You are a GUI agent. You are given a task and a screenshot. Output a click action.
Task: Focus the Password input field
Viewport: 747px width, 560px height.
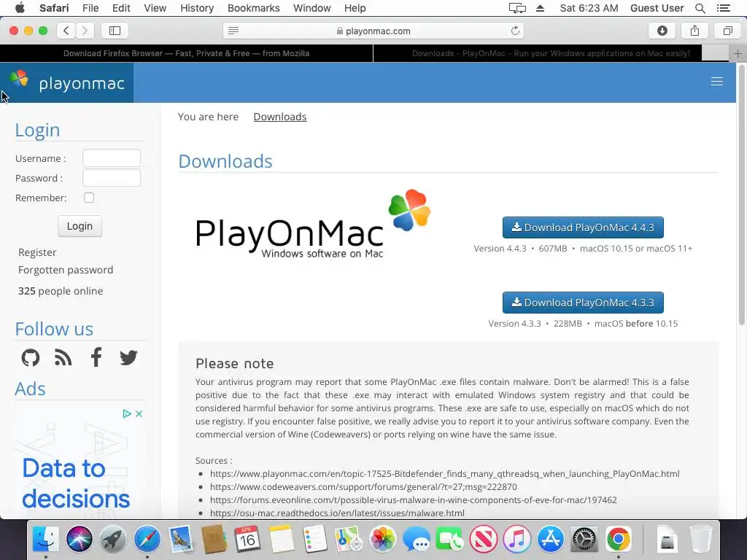(112, 178)
